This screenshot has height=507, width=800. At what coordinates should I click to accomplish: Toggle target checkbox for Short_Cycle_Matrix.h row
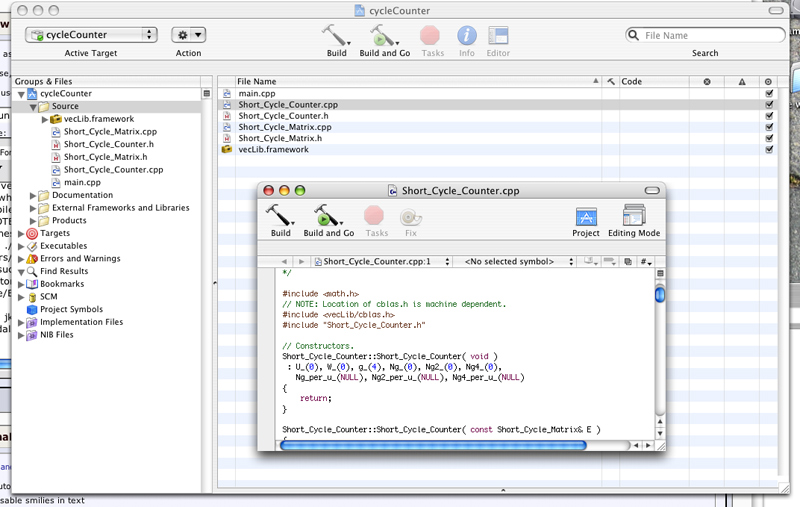tap(769, 138)
